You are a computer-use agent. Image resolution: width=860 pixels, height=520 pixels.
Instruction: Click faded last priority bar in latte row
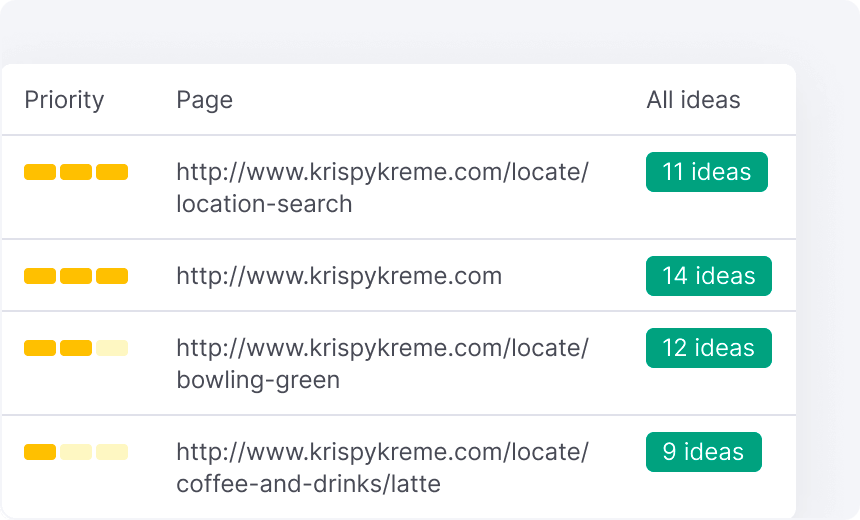click(x=112, y=452)
